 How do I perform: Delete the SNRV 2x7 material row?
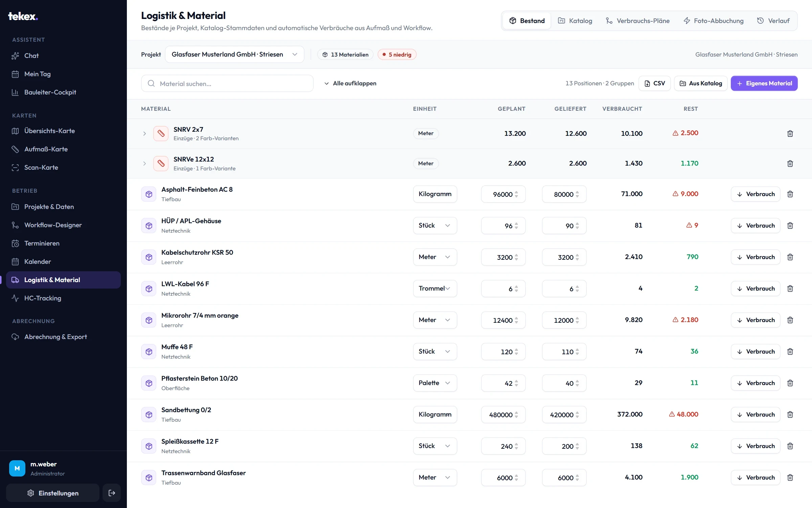click(790, 133)
